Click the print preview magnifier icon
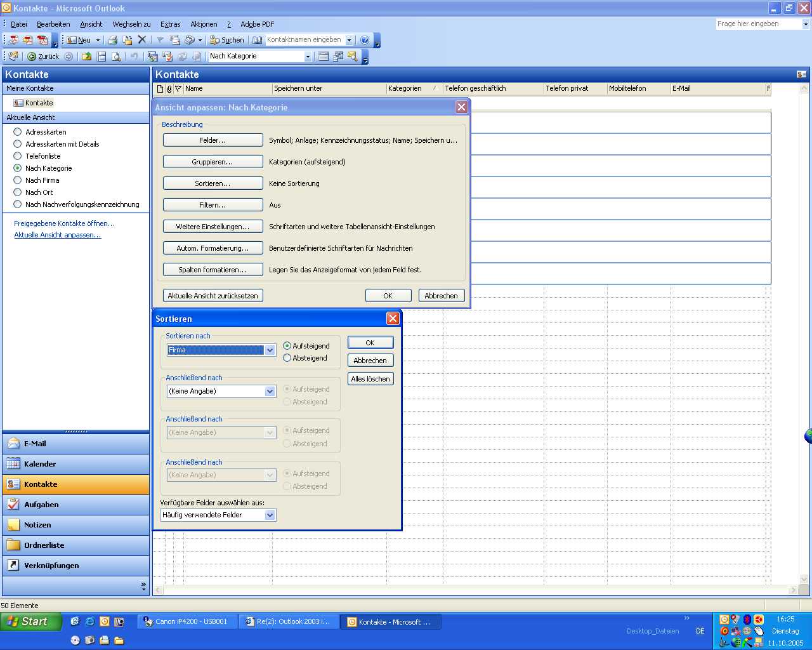Viewport: 812px width, 650px height. [x=116, y=56]
